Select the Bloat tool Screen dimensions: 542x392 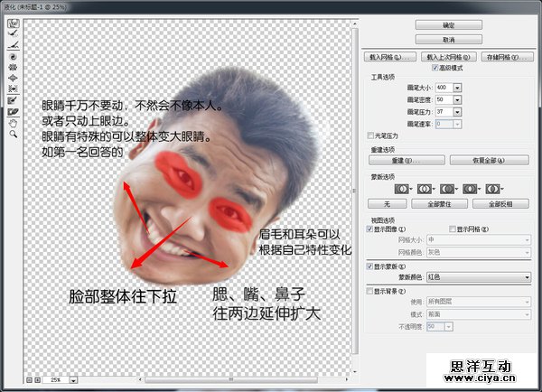point(14,78)
